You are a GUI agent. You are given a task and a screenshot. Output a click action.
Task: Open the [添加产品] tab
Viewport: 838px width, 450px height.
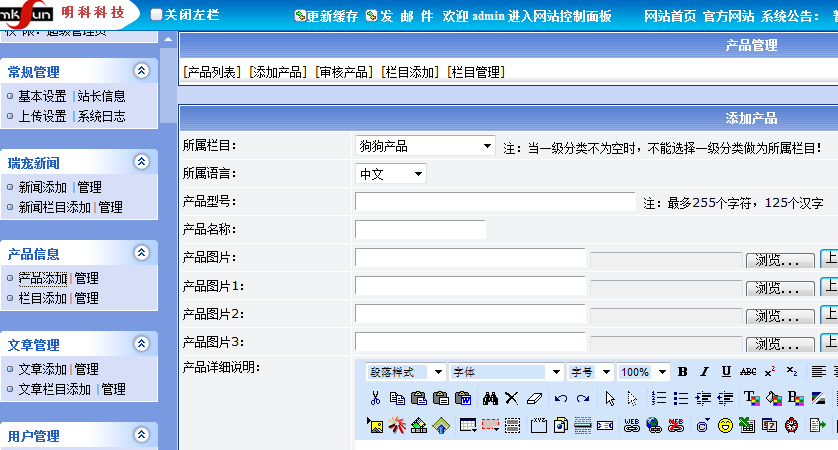[278, 72]
